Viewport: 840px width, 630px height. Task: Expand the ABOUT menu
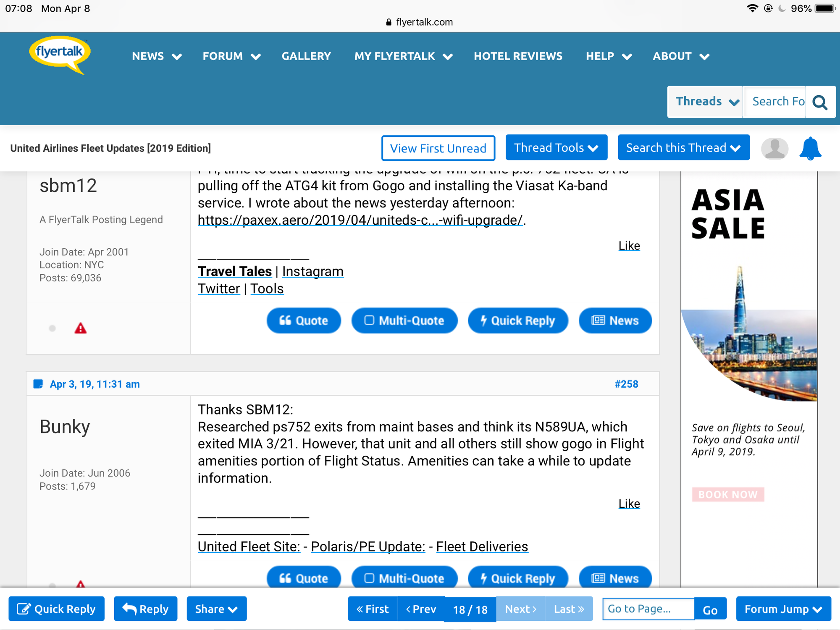pos(681,56)
